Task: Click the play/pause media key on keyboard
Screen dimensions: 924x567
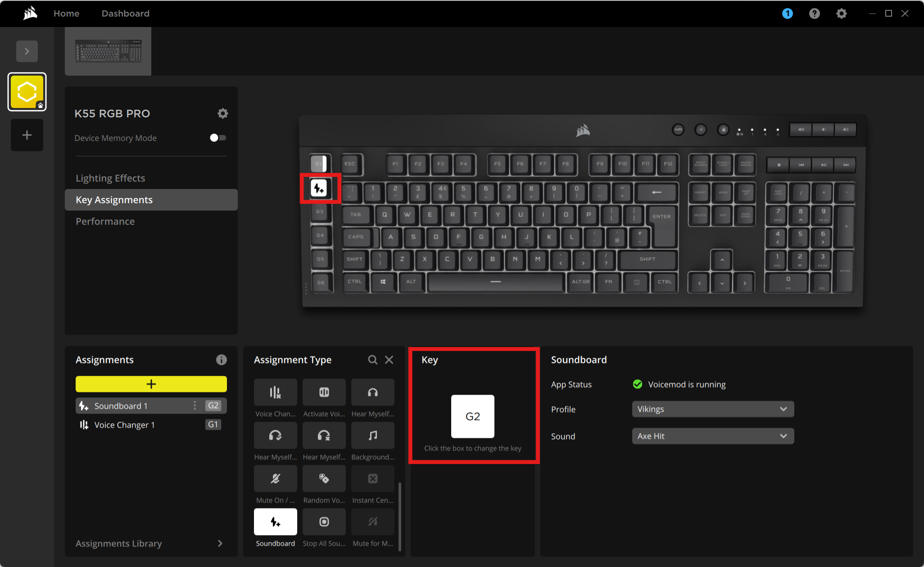Action: (824, 165)
